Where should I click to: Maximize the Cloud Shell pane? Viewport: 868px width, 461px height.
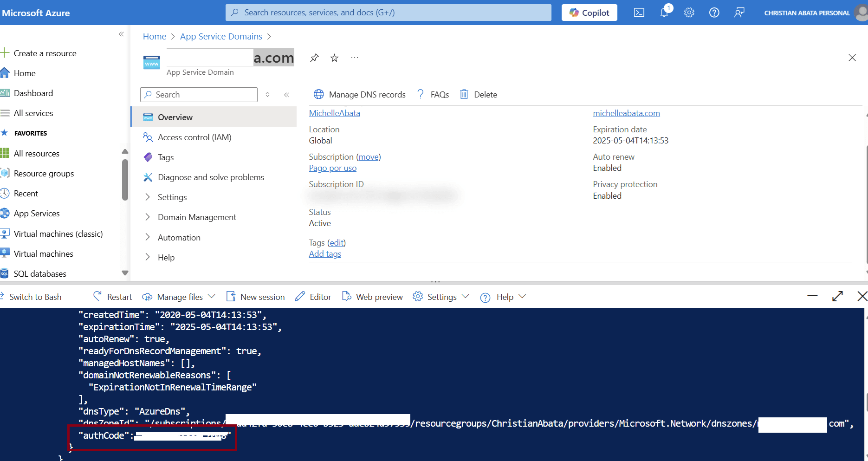pyautogui.click(x=837, y=296)
